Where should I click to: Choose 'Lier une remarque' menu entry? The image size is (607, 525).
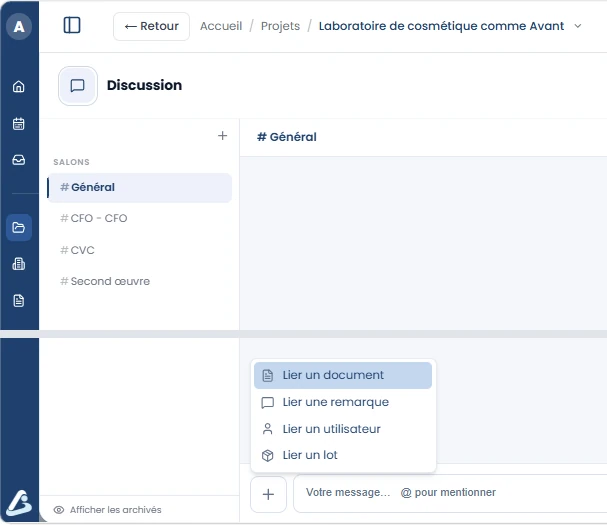coord(343,402)
